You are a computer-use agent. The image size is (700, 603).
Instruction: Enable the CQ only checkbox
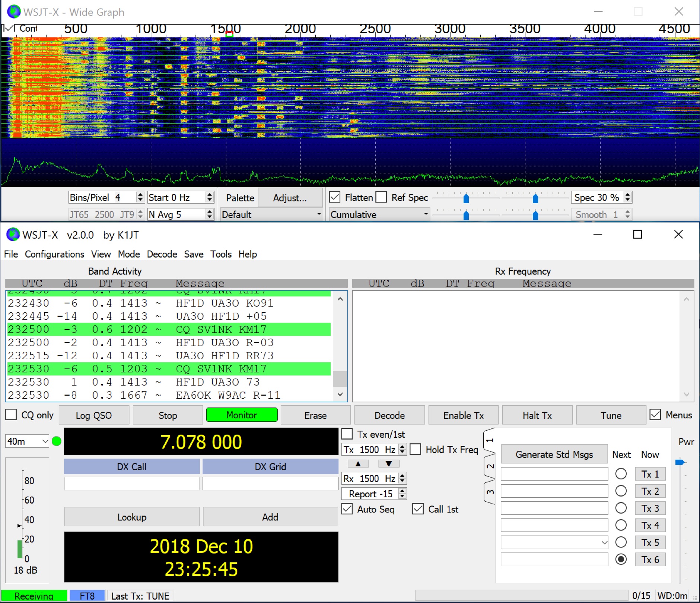pos(12,415)
